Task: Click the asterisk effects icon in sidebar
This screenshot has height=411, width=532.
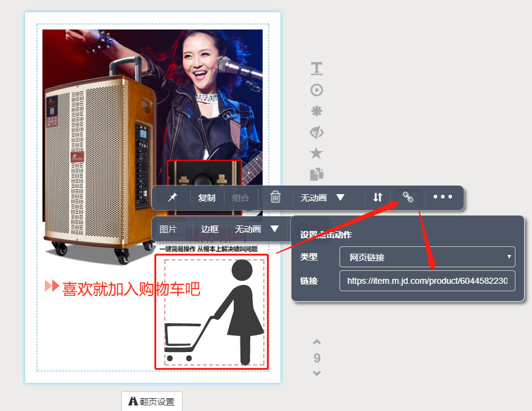Action: pyautogui.click(x=316, y=111)
